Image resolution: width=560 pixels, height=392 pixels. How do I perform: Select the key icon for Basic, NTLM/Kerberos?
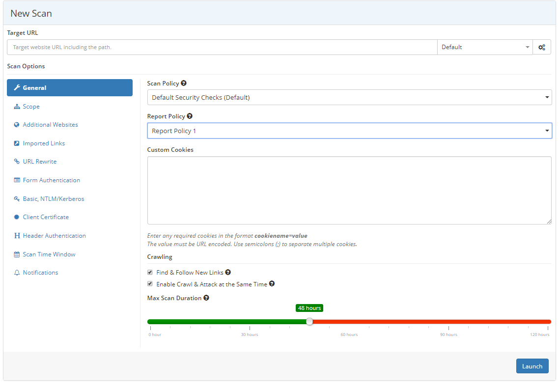pyautogui.click(x=17, y=198)
